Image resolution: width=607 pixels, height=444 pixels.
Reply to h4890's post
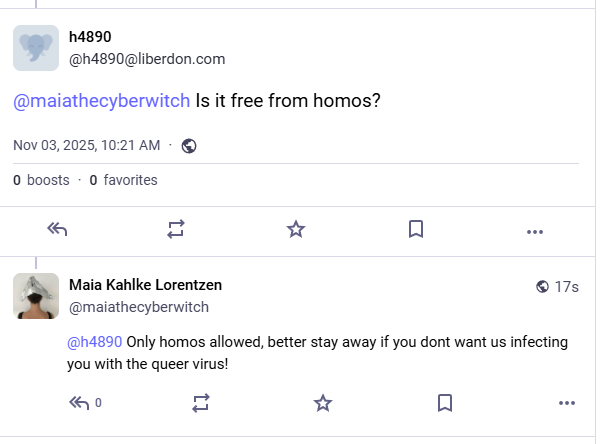[x=57, y=229]
